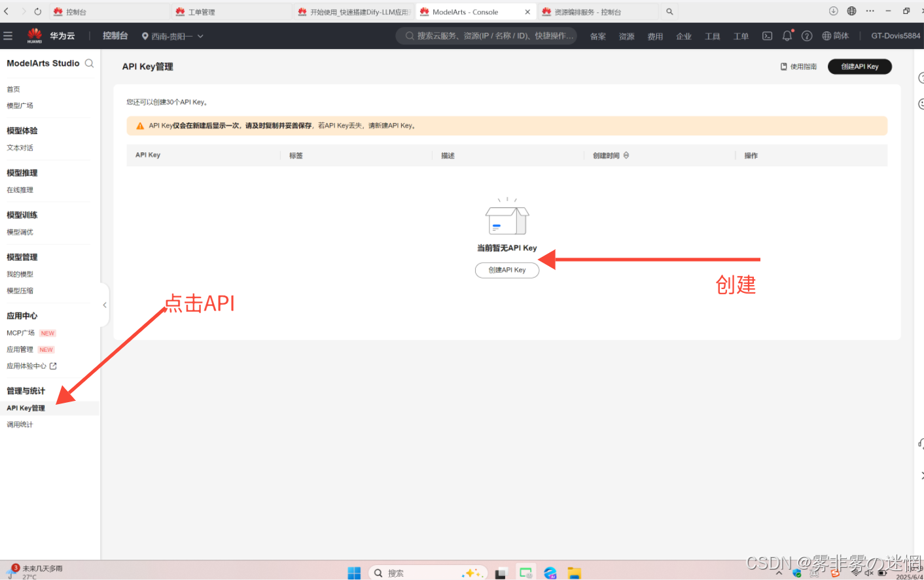924x580 pixels.
Task: Open the 企业 top menu
Action: (x=684, y=37)
